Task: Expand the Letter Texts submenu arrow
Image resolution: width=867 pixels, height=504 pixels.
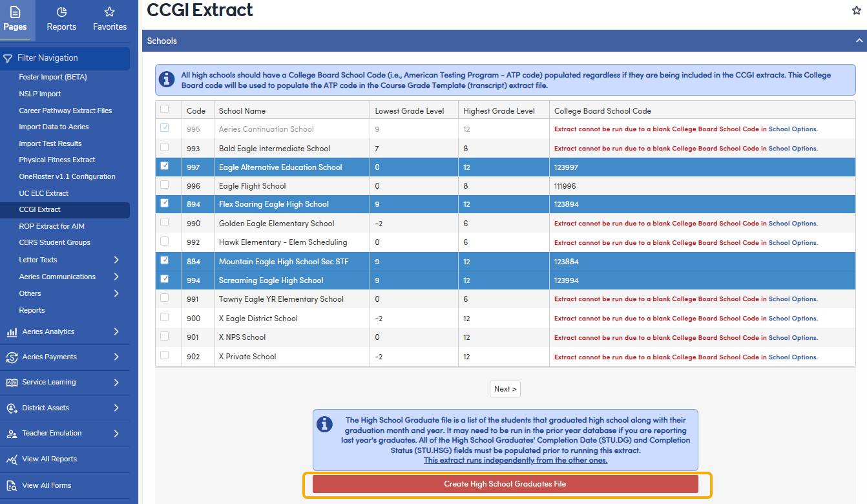Action: coord(116,260)
